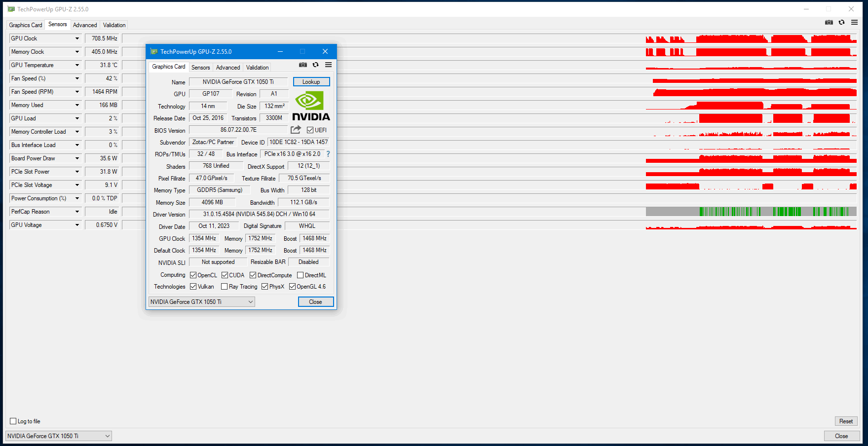Toggle Ray Tracing checkbox
Screen dimensions: 868x446
(x=225, y=287)
